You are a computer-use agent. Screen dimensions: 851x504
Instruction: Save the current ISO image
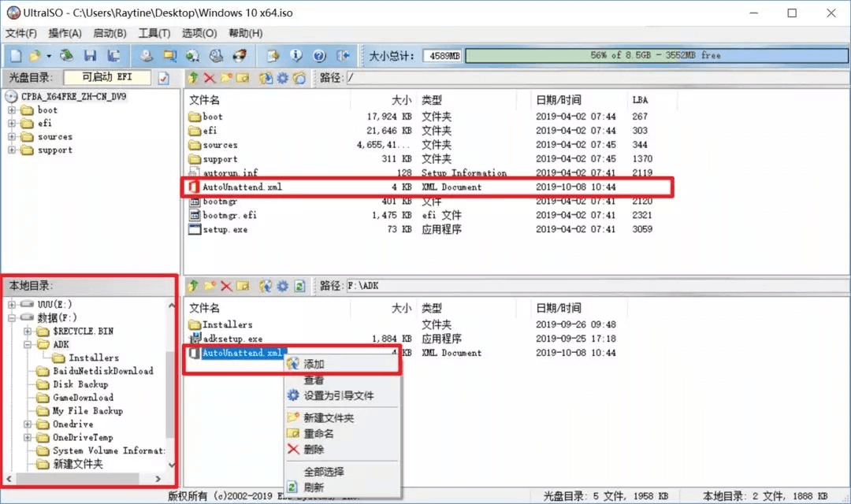pyautogui.click(x=91, y=55)
